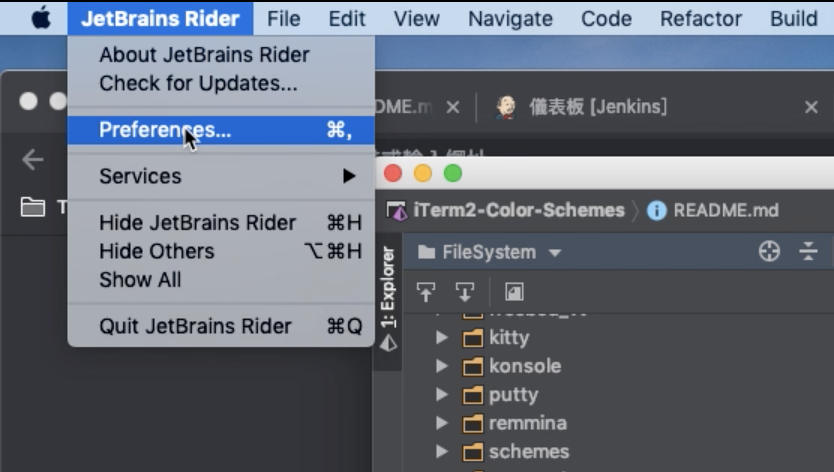The width and height of the screenshot is (834, 472).
Task: Open the View menu
Action: [416, 19]
